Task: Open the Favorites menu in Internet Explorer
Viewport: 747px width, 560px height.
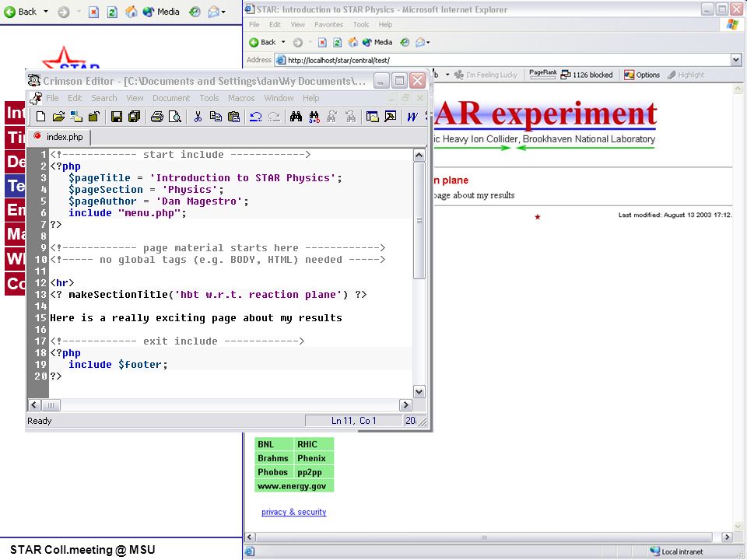Action: click(x=328, y=25)
